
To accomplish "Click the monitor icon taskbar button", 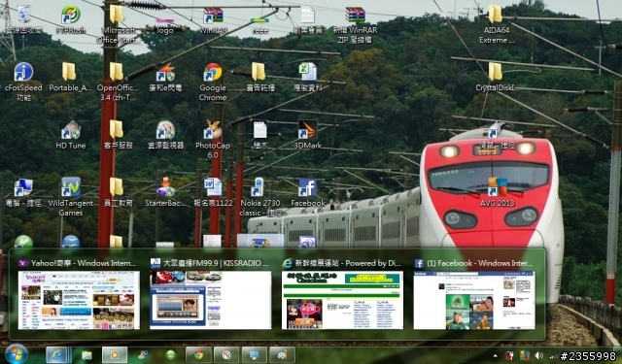I will click(255, 355).
